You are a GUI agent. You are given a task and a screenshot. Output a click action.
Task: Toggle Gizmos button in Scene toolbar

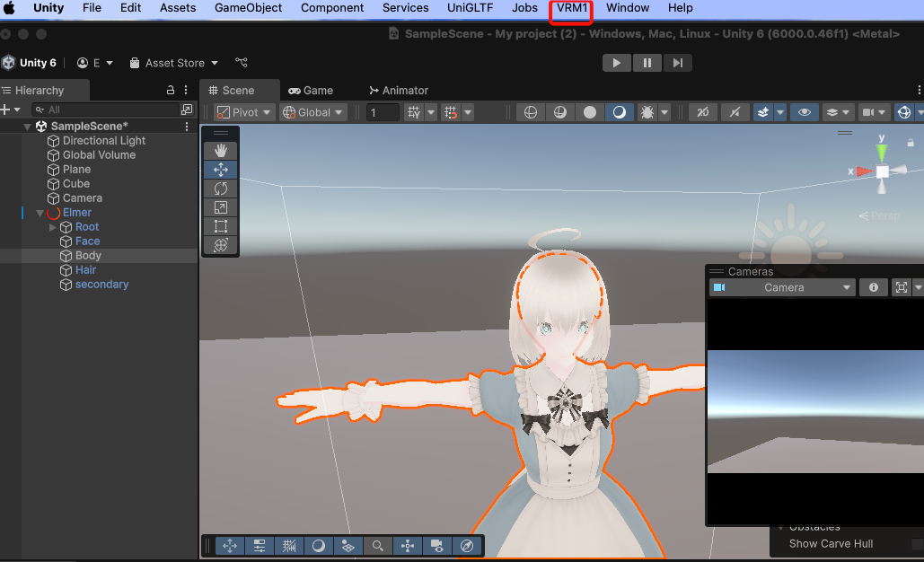click(904, 112)
